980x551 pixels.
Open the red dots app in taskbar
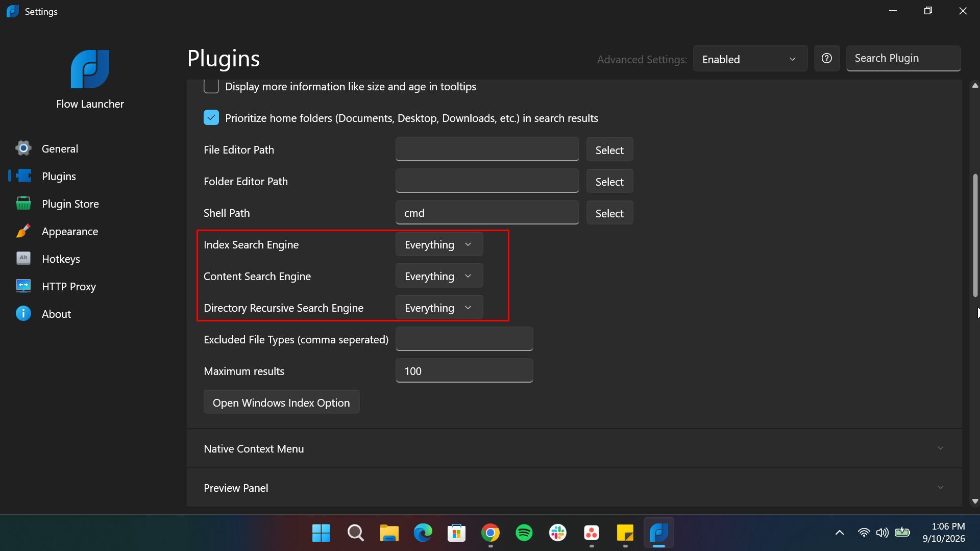pos(591,533)
